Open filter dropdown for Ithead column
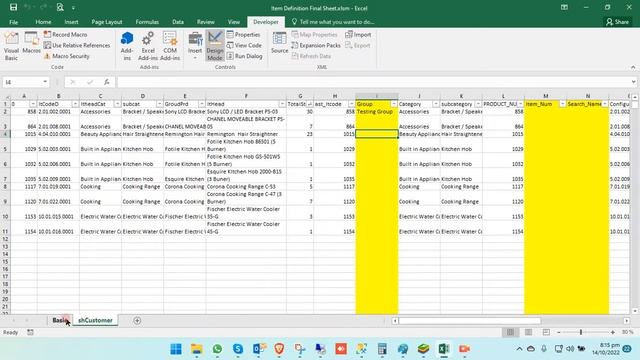The width and height of the screenshot is (640, 360). pyautogui.click(x=282, y=104)
